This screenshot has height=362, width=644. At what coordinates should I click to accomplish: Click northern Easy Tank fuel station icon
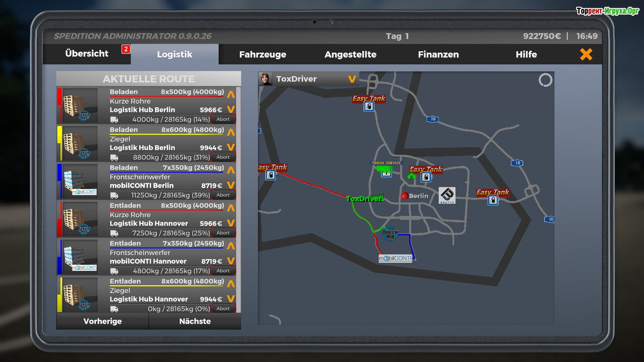coord(369,107)
